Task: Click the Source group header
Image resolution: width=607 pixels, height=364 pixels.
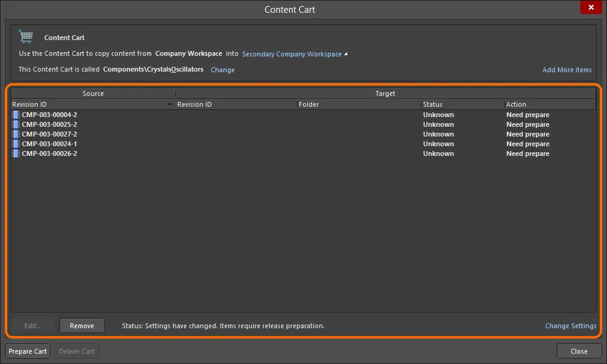Action: pos(93,93)
